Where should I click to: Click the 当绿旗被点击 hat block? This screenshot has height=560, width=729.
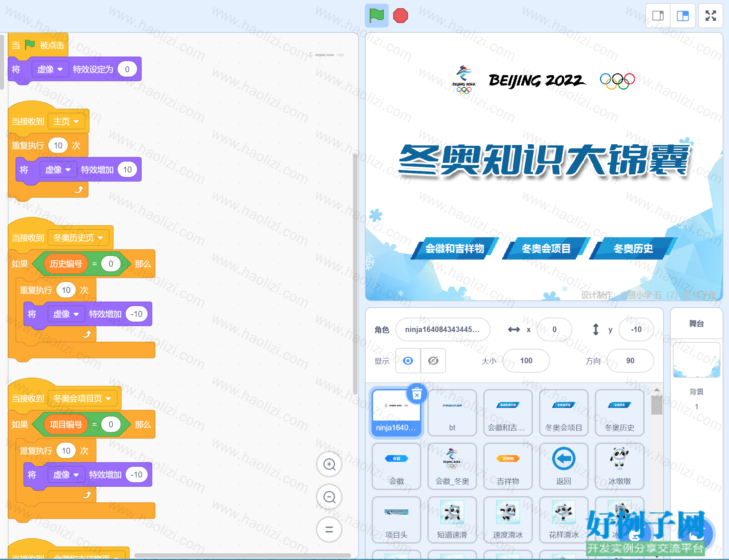tap(38, 45)
